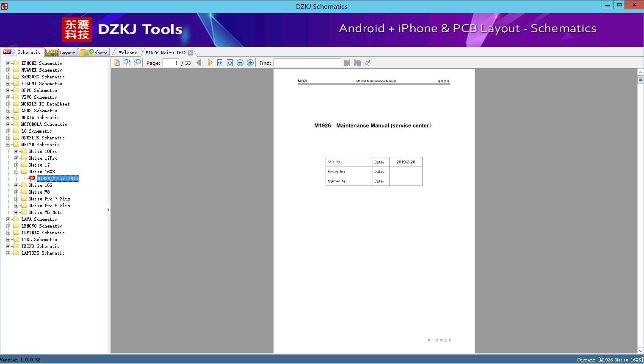Zoom in with the plus icon

[x=250, y=63]
